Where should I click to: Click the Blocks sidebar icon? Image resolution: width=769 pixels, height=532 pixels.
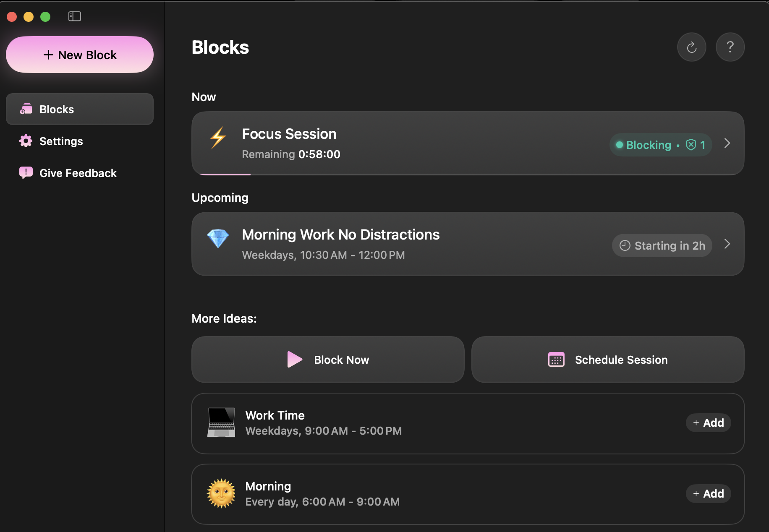coord(26,109)
